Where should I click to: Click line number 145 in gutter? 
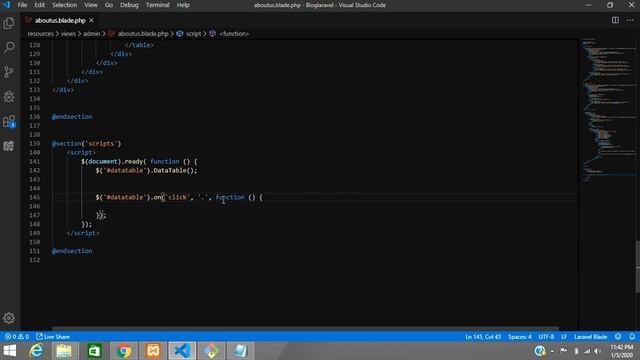point(35,197)
